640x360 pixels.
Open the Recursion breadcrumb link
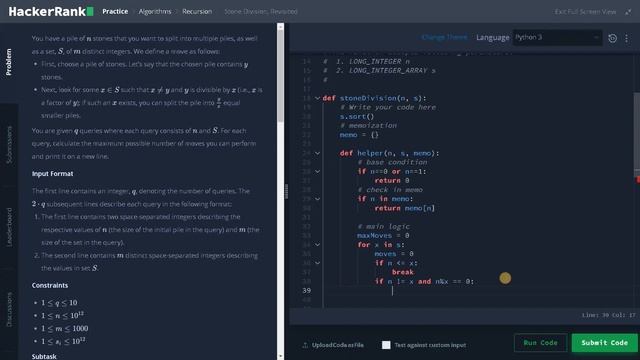[197, 11]
